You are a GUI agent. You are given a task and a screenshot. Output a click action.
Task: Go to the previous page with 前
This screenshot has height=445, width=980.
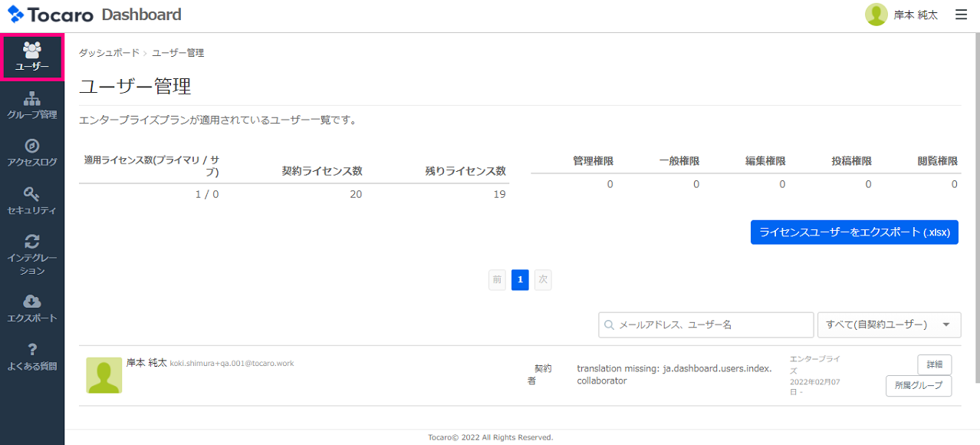[498, 280]
